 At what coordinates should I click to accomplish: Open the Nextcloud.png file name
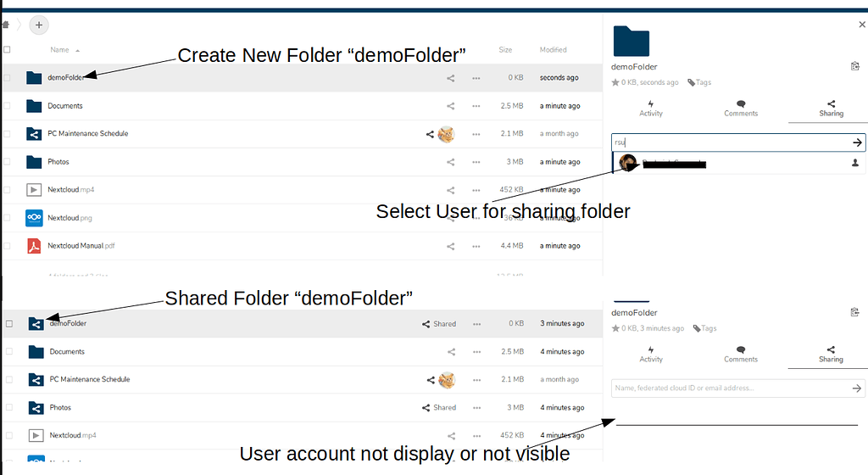click(x=70, y=218)
